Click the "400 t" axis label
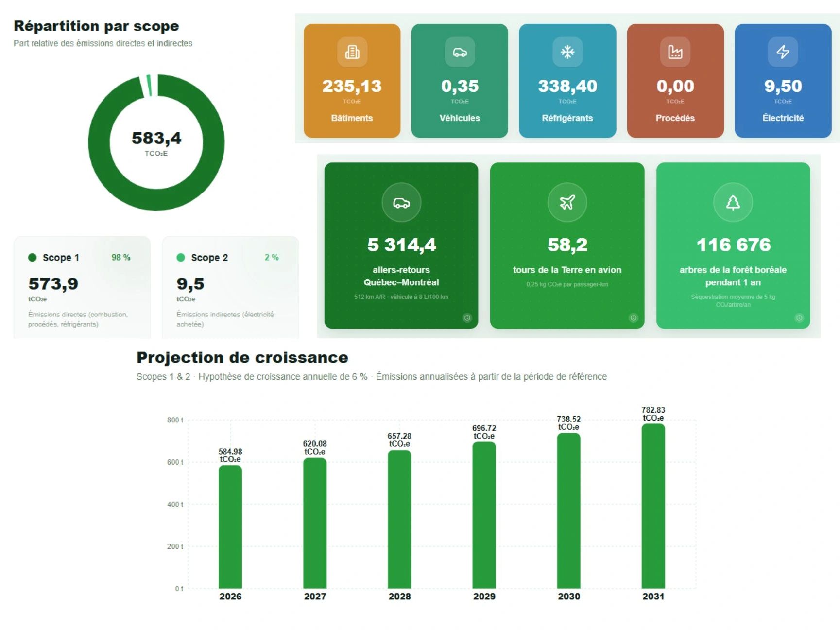 pyautogui.click(x=175, y=505)
